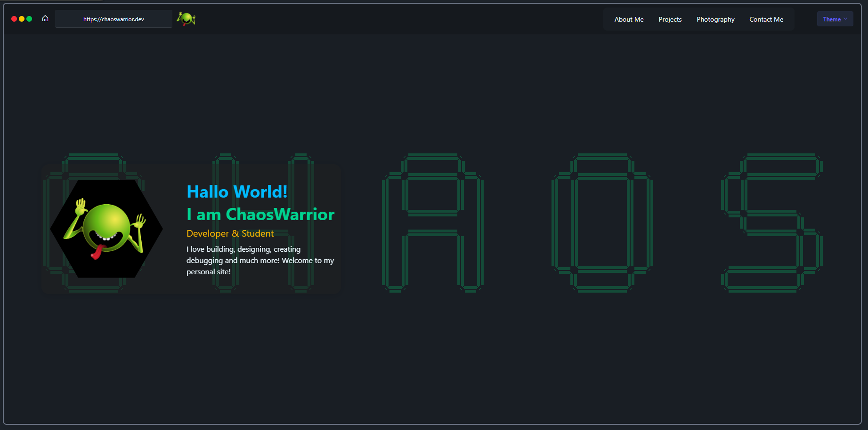Image resolution: width=868 pixels, height=430 pixels.
Task: Click the green dot in the window header
Action: coord(29,19)
